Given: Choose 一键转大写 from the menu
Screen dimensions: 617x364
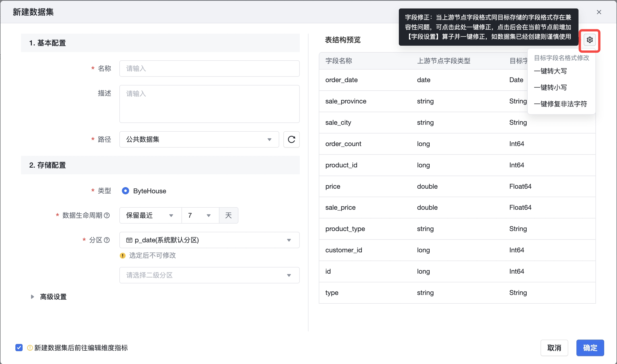Looking at the screenshot, I should (x=550, y=71).
